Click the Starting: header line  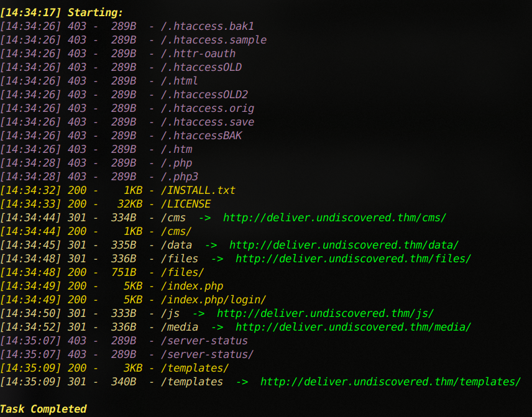pyautogui.click(x=62, y=12)
